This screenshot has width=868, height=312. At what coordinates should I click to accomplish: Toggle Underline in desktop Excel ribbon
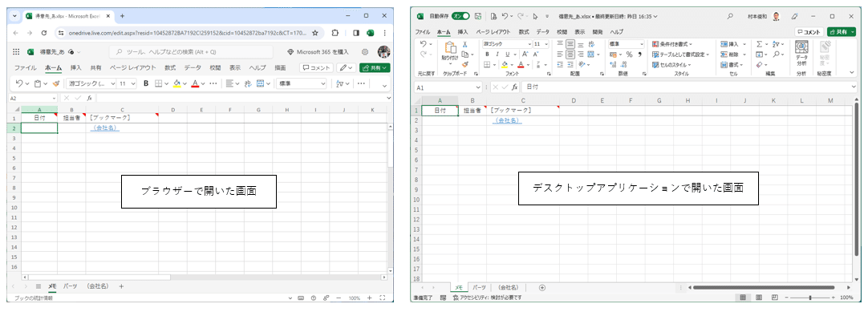(507, 55)
